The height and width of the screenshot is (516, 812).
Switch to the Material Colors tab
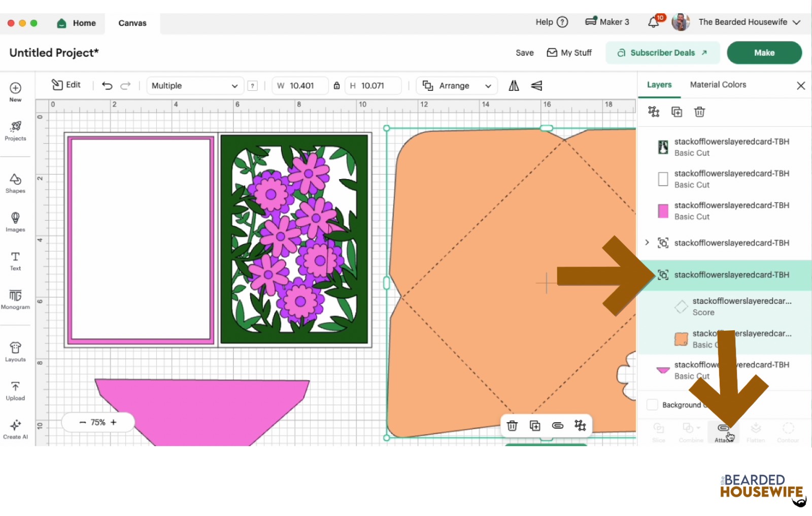[x=718, y=85]
